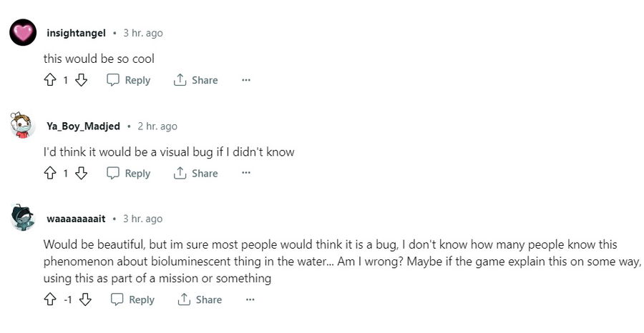This screenshot has width=644, height=333.
Task: Open more options on insightangel's comment
Action: (246, 80)
